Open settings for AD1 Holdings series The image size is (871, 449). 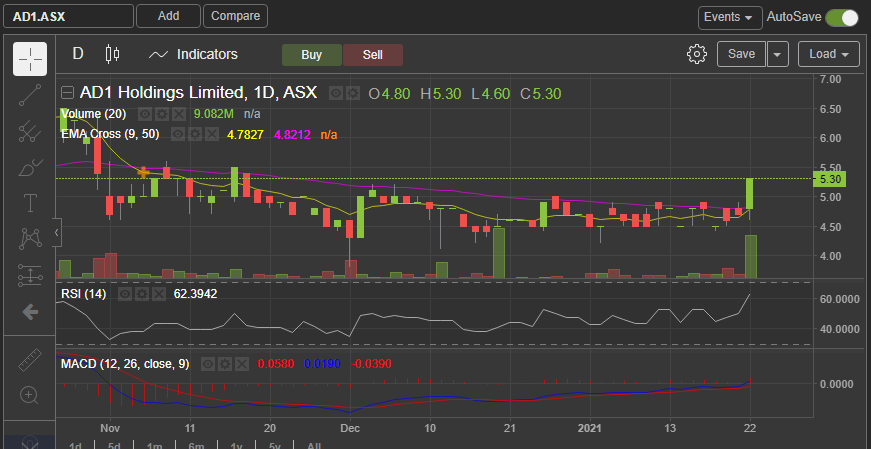point(352,93)
